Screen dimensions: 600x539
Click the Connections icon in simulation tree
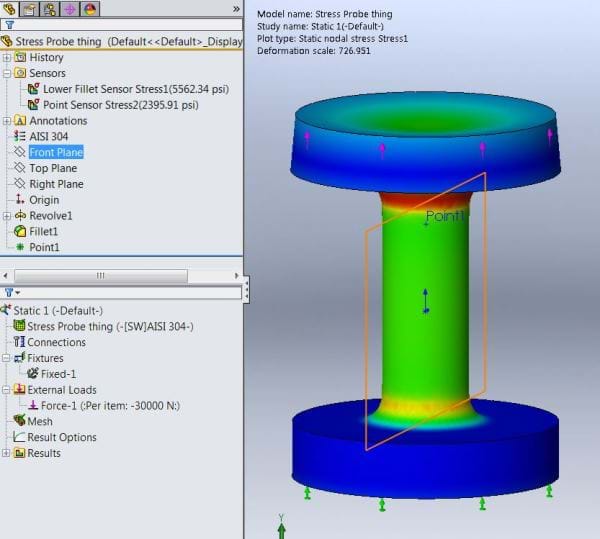click(20, 342)
